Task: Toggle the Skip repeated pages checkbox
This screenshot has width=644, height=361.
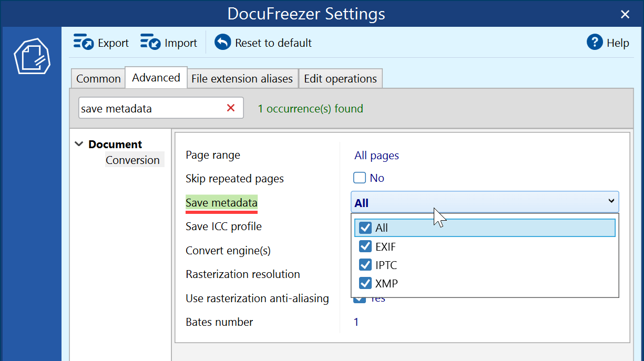Action: (359, 178)
